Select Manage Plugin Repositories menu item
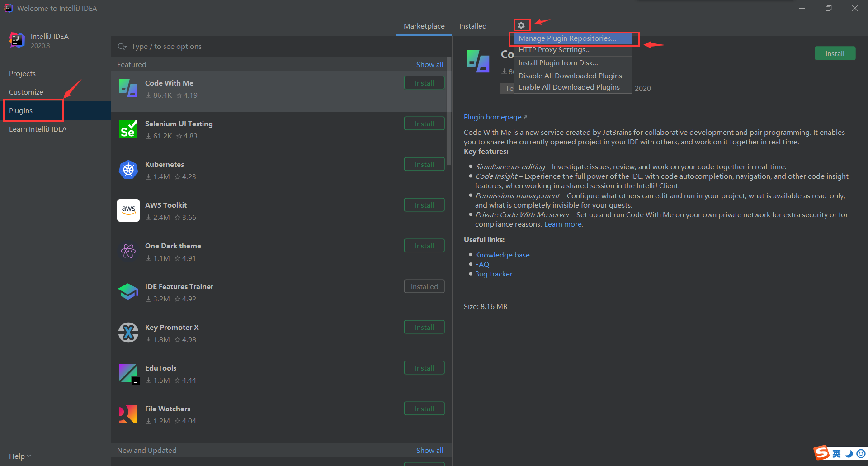 573,38
